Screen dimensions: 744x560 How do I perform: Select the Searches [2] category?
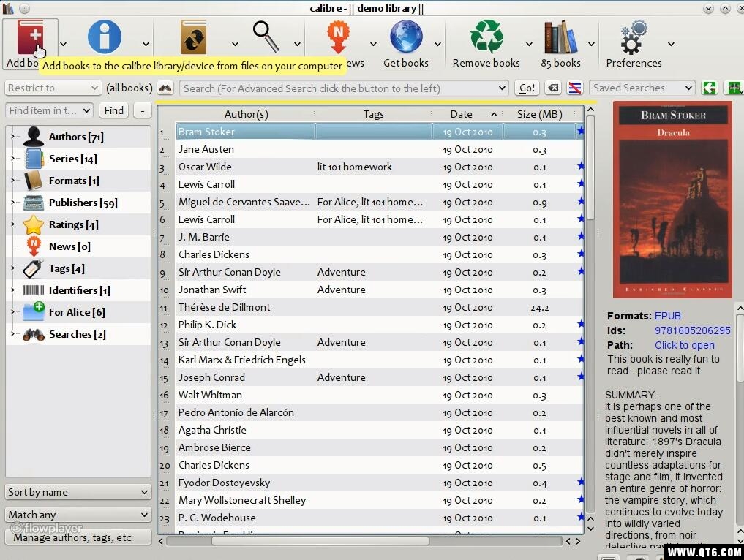78,334
